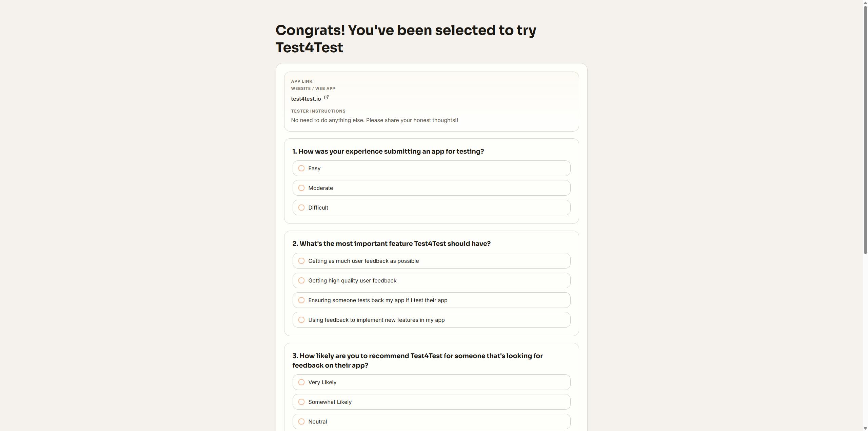This screenshot has height=431, width=868.
Task: Select the Difficult radio option
Action: [431, 208]
